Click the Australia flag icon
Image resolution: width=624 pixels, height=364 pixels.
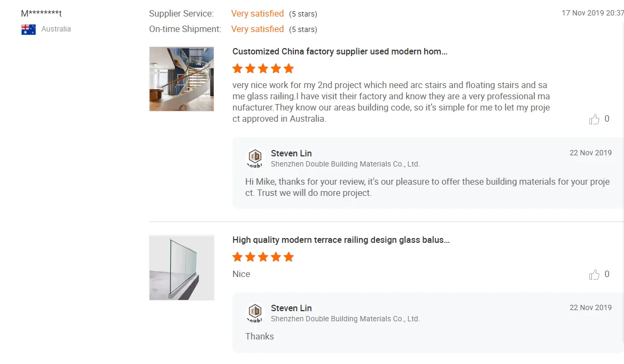28,29
